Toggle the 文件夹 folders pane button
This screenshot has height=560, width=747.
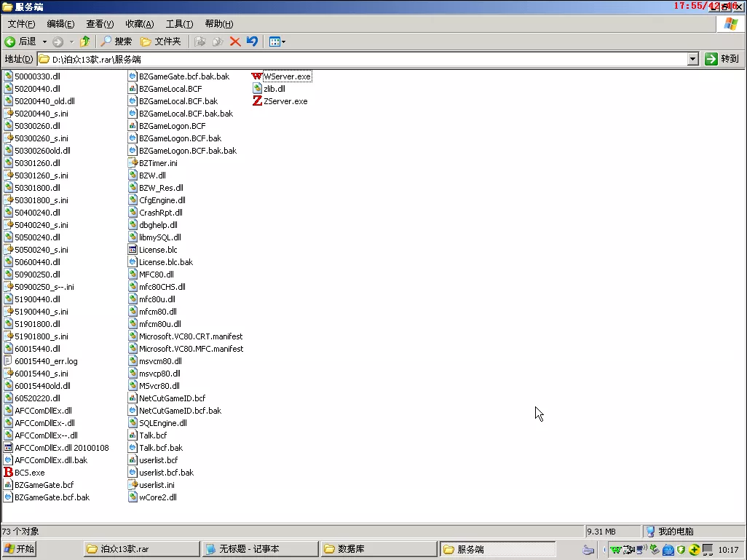pos(161,42)
